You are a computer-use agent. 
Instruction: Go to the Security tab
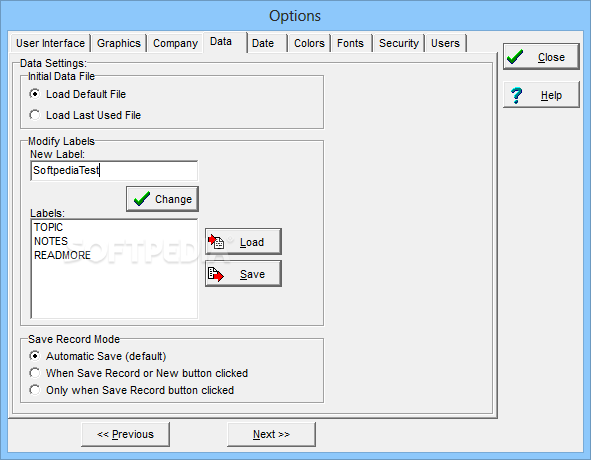pyautogui.click(x=399, y=43)
